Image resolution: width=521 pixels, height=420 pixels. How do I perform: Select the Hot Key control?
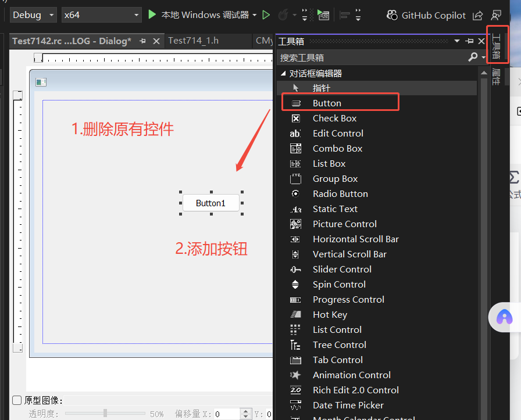pos(376,314)
